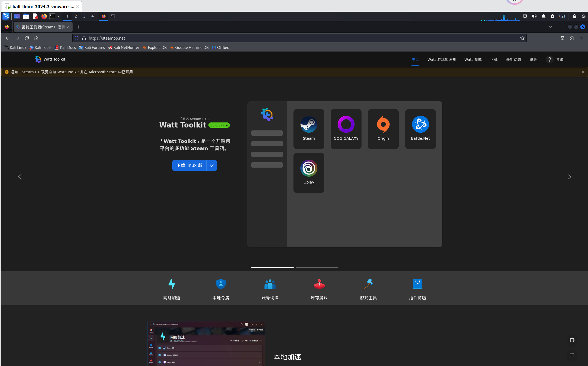Open the 插件商店 shopping bag icon
This screenshot has width=588, height=366.
(417, 284)
